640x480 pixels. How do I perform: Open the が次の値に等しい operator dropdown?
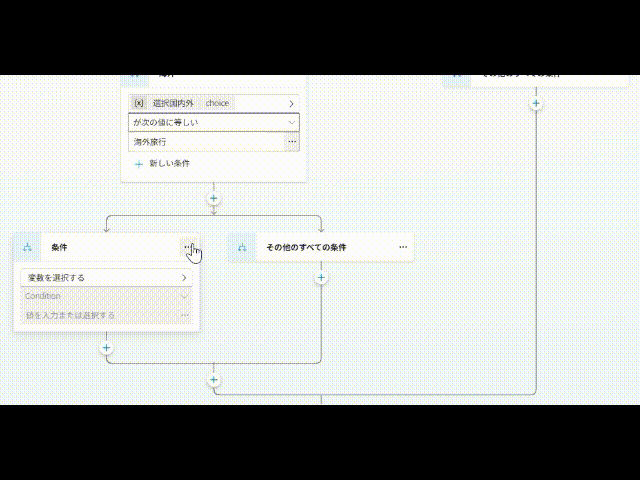[214, 122]
